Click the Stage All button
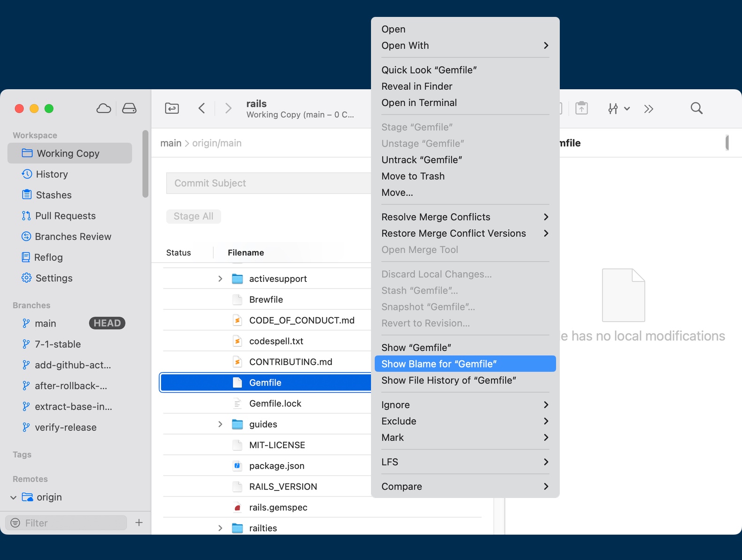Screen dimensions: 742x560 tap(193, 217)
